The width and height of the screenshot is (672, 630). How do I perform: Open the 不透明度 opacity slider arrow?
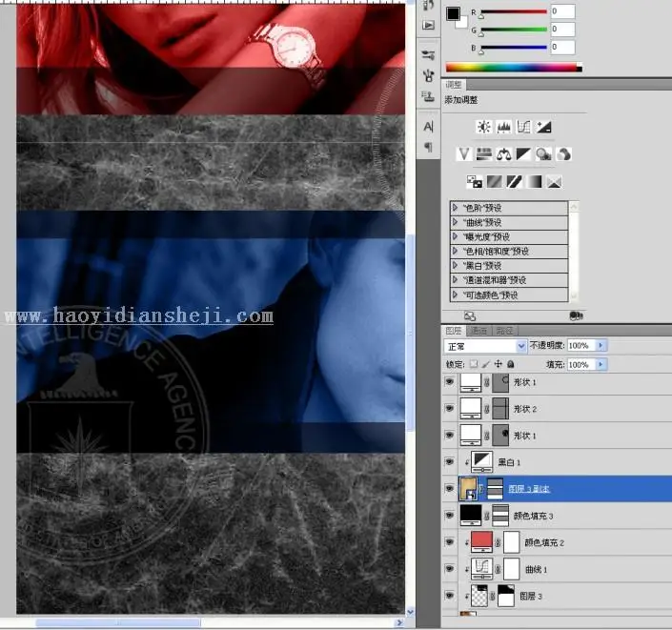click(601, 345)
